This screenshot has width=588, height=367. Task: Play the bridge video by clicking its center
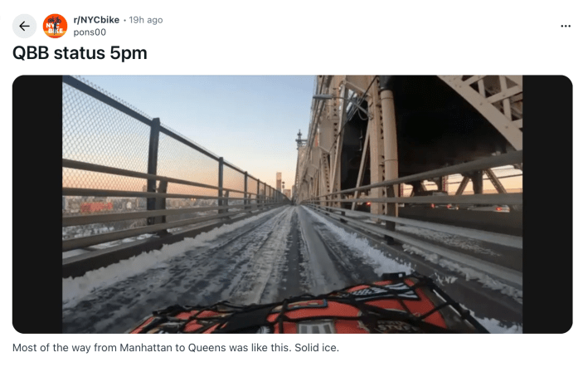[x=293, y=204]
